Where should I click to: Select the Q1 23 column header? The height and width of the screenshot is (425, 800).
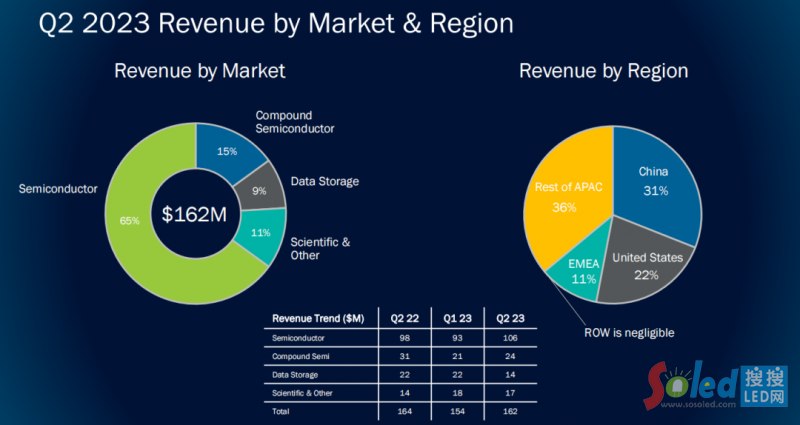click(455, 317)
